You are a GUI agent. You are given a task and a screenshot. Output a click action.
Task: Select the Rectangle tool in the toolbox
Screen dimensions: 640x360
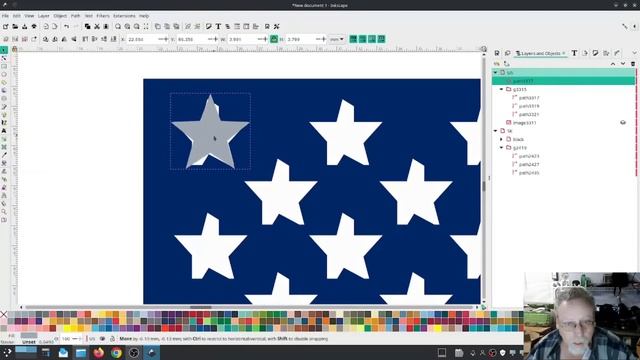click(4, 67)
